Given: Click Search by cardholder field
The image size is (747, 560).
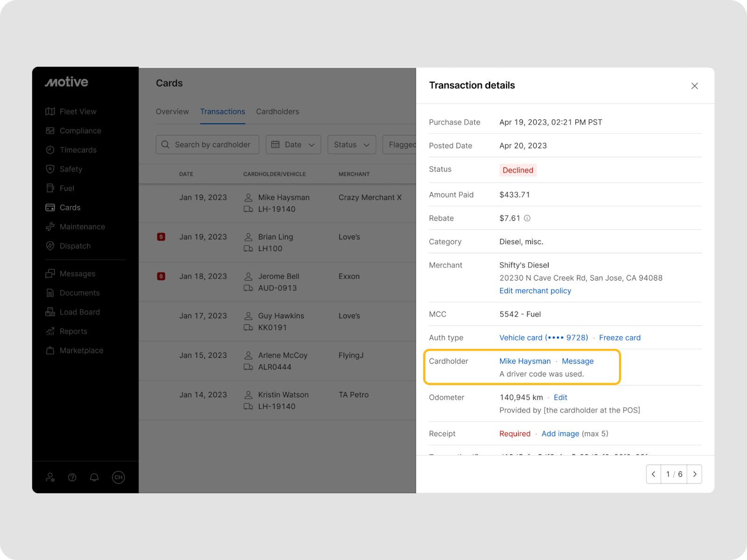Looking at the screenshot, I should 207,145.
